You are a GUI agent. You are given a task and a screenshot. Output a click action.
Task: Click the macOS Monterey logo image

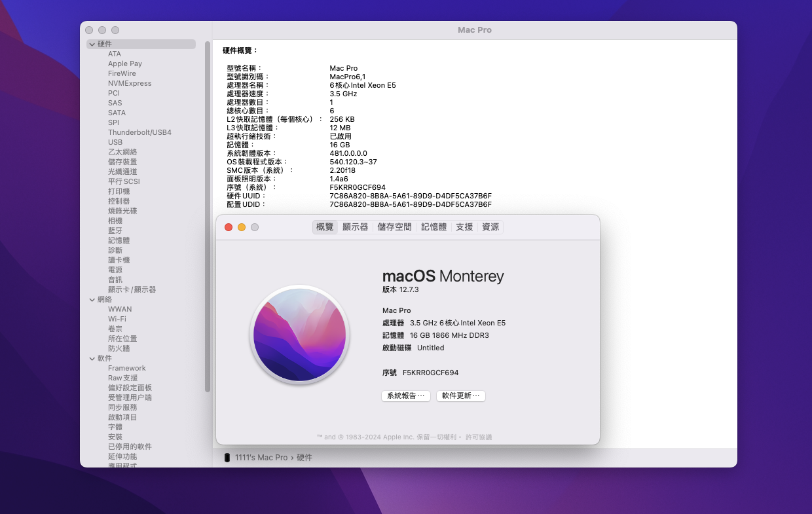point(300,335)
